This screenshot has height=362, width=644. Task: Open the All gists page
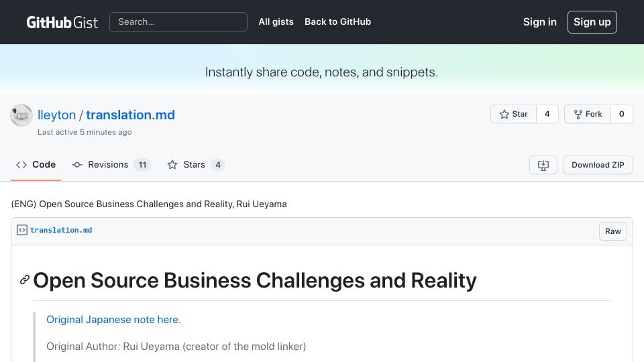tap(276, 21)
